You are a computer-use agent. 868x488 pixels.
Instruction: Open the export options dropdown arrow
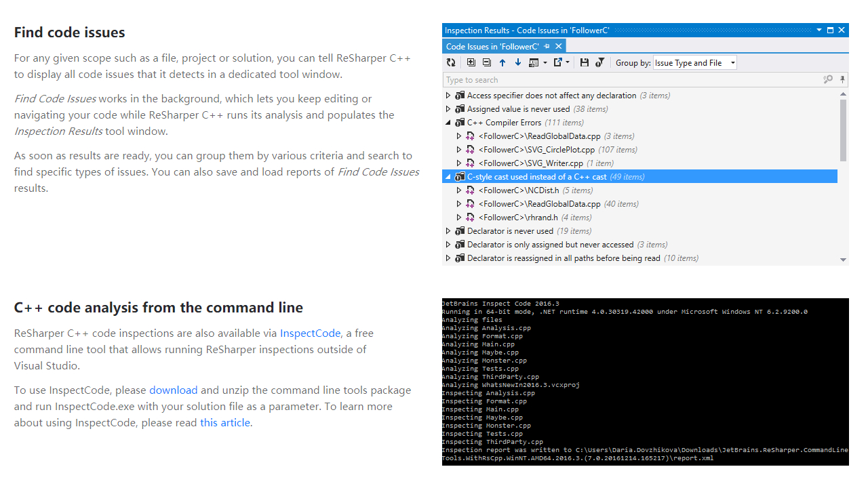[x=569, y=62]
